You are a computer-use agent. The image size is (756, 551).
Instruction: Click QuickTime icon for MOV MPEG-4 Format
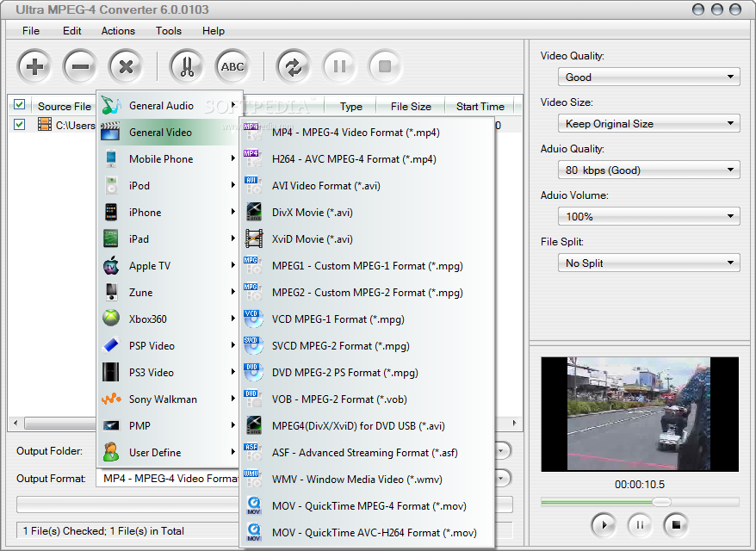pyautogui.click(x=254, y=505)
